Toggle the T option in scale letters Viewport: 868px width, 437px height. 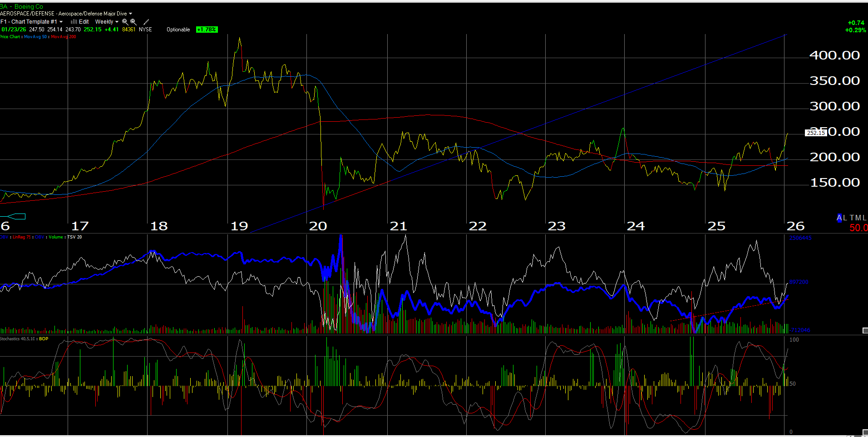click(853, 218)
